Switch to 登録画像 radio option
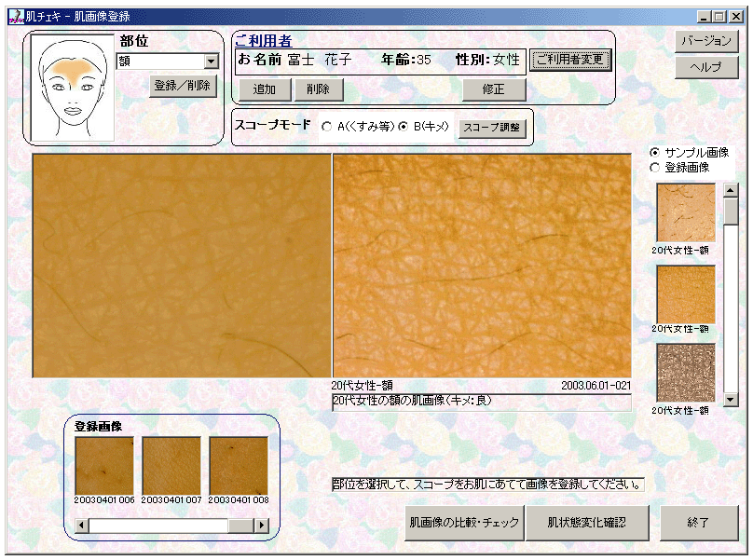The image size is (753, 560). pos(655,168)
